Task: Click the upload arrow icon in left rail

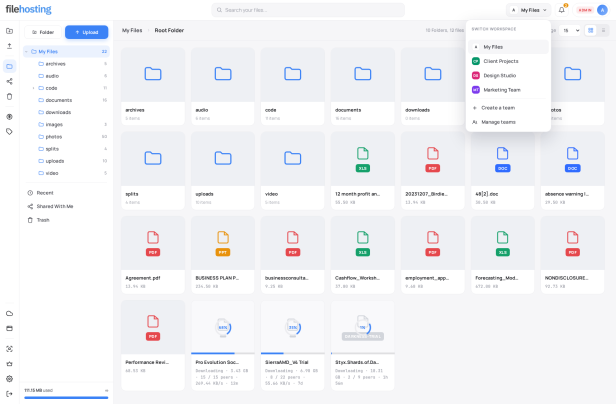Action: click(9, 46)
